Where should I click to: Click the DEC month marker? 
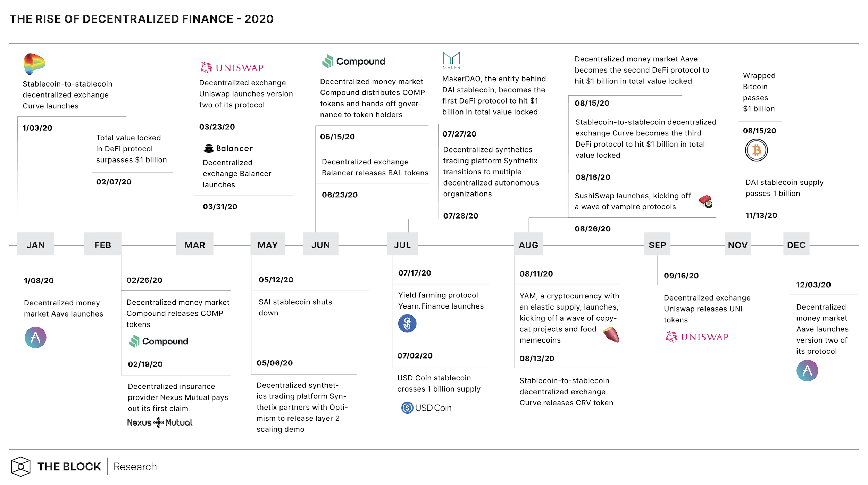(796, 245)
